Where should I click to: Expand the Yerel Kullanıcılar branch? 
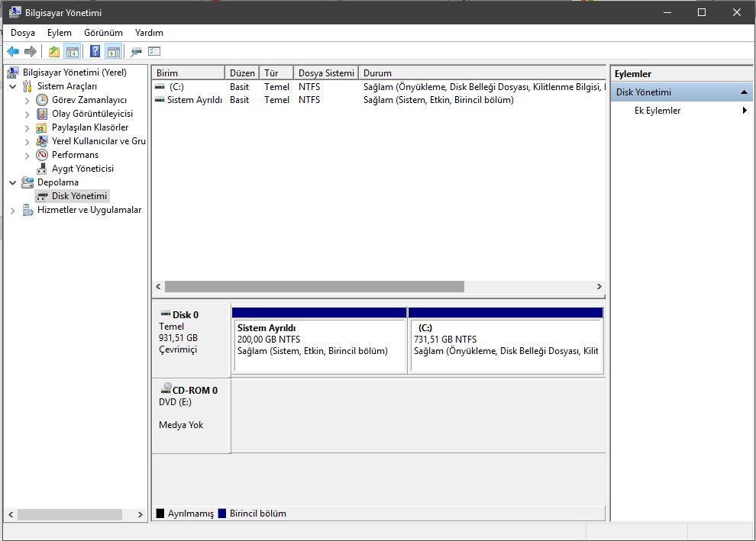click(27, 142)
